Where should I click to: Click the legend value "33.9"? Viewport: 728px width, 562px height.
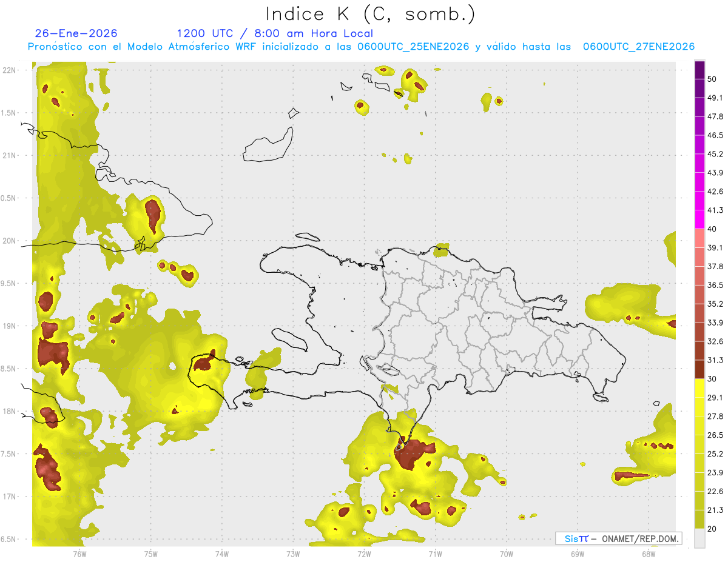coord(715,323)
